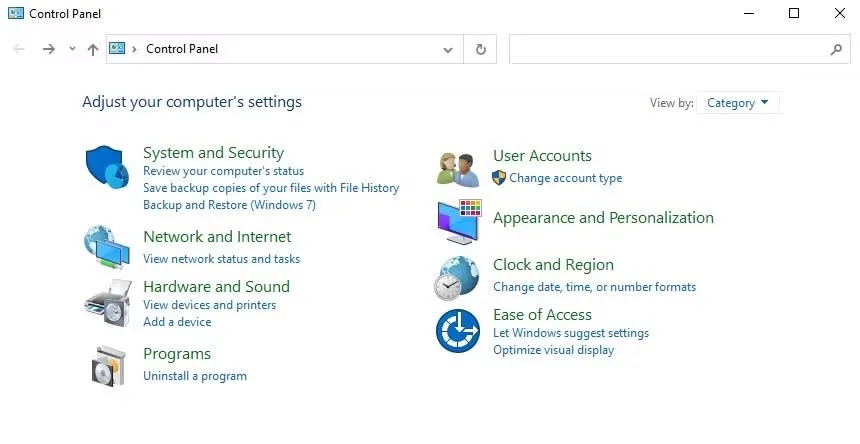Click the Network and Internet globe icon
The image size is (860, 444).
(x=106, y=247)
